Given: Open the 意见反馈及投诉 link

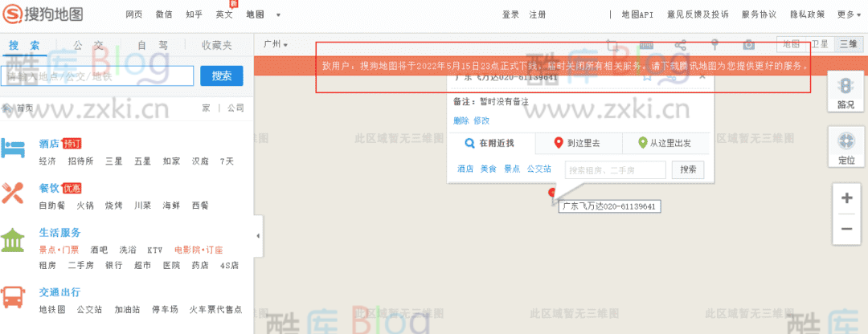Looking at the screenshot, I should click(x=698, y=15).
